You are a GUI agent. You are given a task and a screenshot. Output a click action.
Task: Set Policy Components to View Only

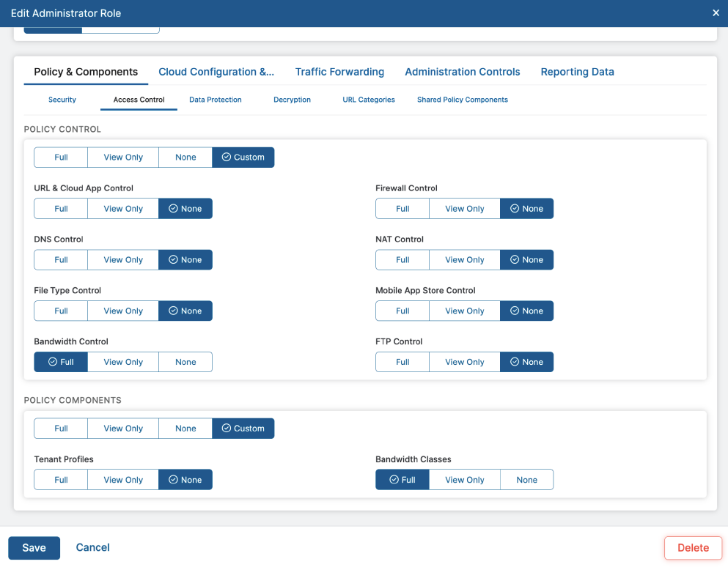tap(123, 429)
